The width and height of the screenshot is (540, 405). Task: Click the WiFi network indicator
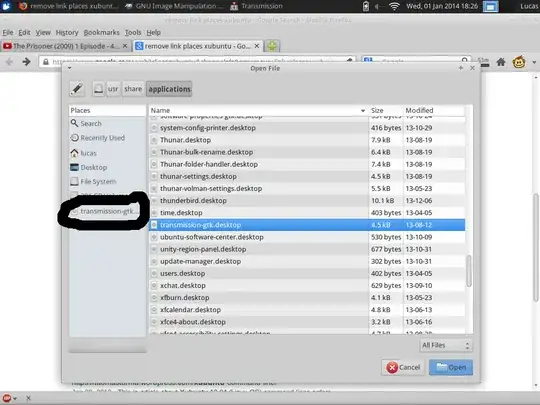pos(394,6)
